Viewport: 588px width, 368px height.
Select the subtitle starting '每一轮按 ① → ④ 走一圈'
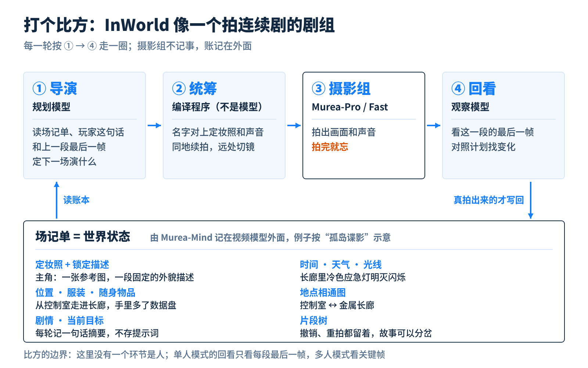pyautogui.click(x=137, y=46)
